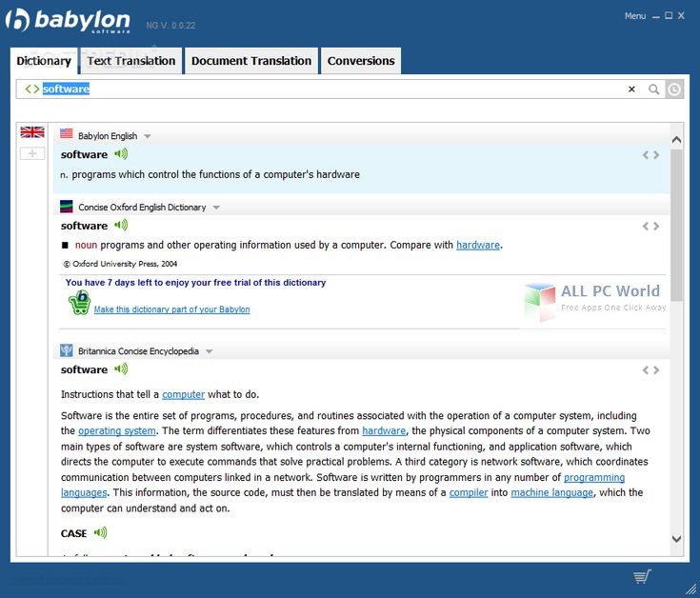Click the red noun label in Oxford entry
This screenshot has height=598, width=700.
click(86, 245)
